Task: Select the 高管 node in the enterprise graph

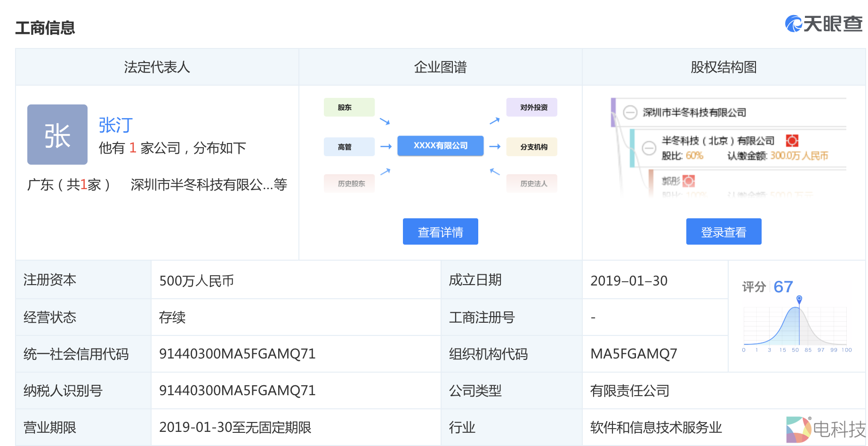Action: point(349,146)
